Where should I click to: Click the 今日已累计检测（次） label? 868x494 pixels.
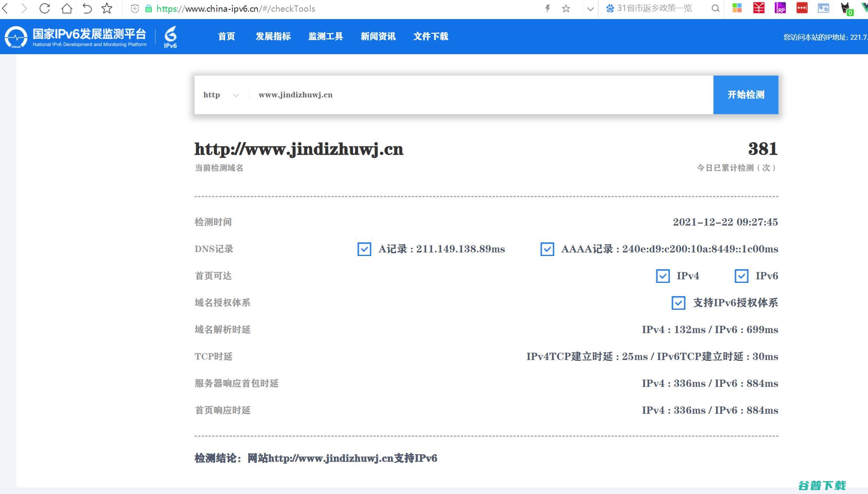(737, 168)
